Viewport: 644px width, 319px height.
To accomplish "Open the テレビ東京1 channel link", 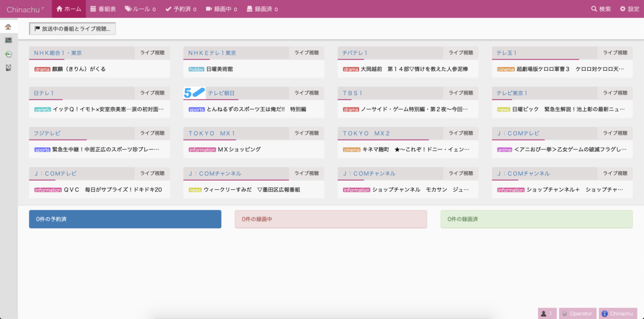I will (x=512, y=93).
